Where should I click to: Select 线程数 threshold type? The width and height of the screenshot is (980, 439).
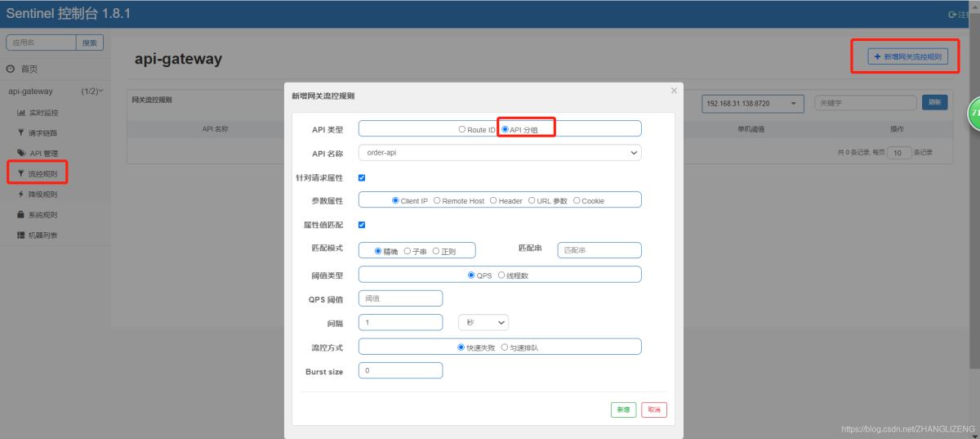pos(501,275)
